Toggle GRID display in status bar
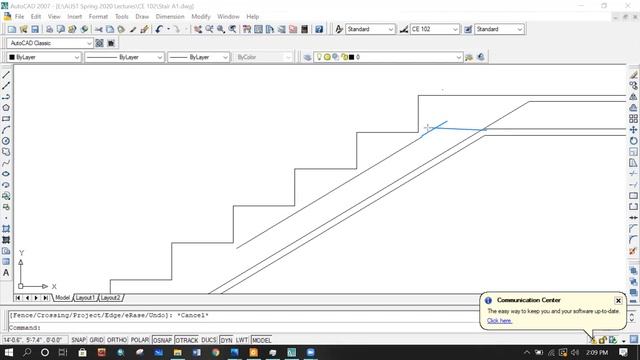Screen dimensions: 640x360 coord(96,340)
